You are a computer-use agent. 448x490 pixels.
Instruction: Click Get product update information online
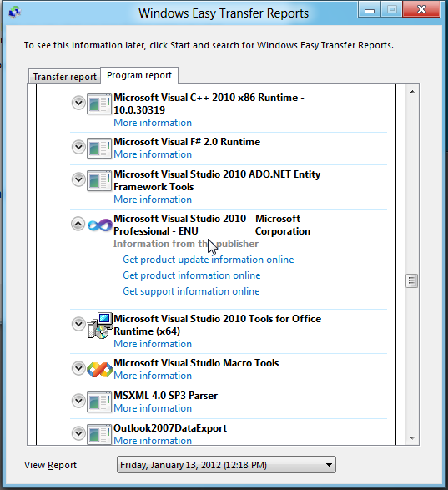click(x=209, y=260)
